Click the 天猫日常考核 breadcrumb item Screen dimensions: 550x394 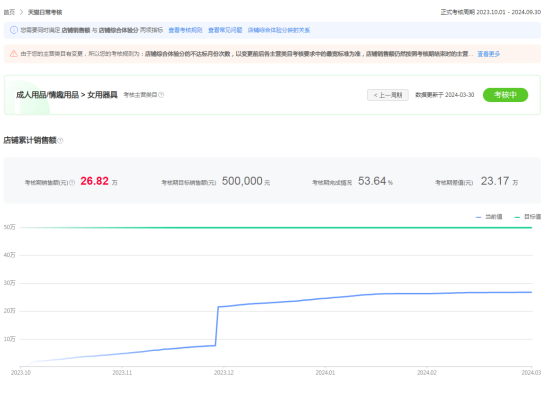45,12
